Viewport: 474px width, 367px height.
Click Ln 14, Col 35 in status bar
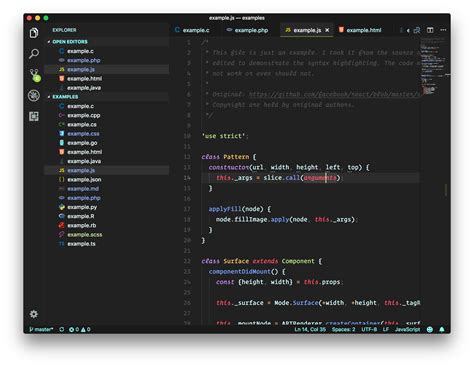click(x=310, y=329)
